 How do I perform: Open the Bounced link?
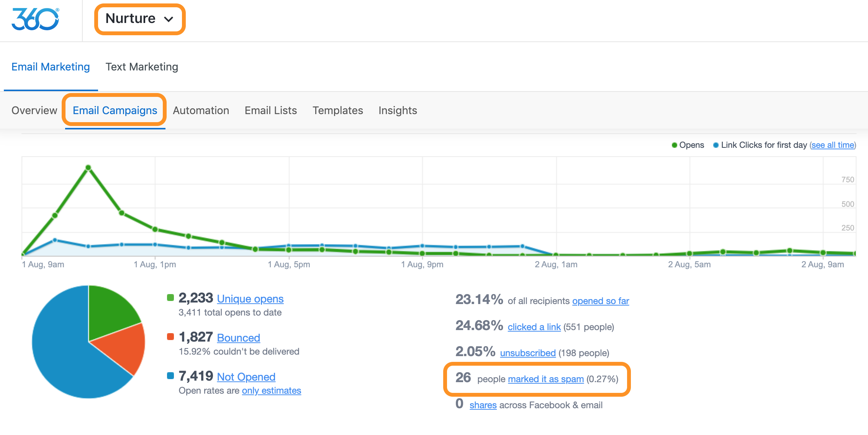point(238,338)
